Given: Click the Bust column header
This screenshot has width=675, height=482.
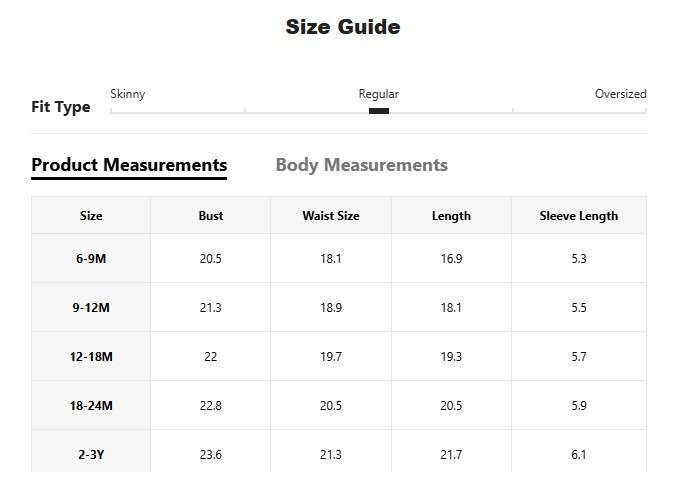Looking at the screenshot, I should pos(211,215).
